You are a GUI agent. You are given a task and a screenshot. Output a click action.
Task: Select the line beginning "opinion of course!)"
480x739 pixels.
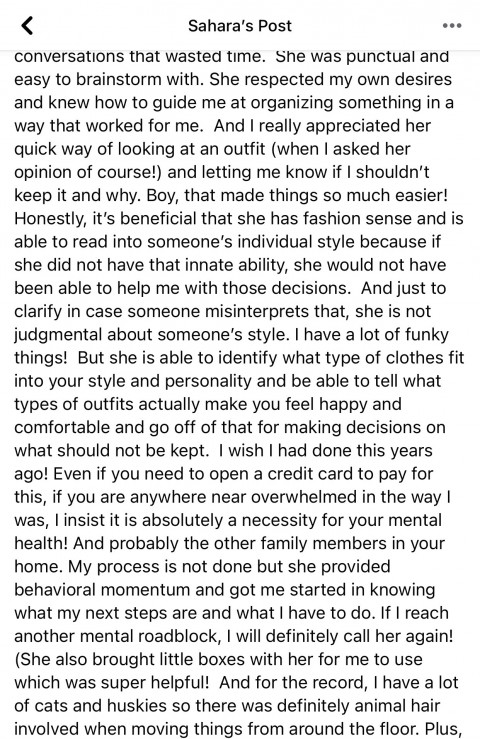(x=222, y=172)
